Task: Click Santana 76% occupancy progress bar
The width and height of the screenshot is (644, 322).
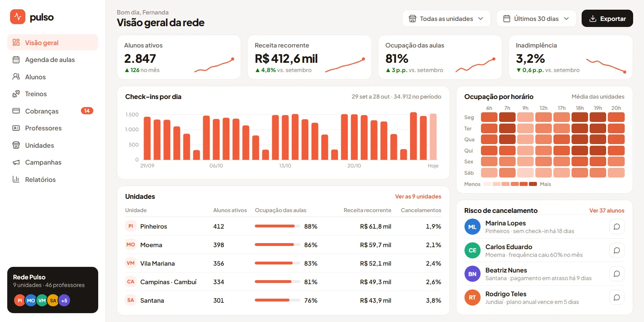Action: click(x=277, y=300)
